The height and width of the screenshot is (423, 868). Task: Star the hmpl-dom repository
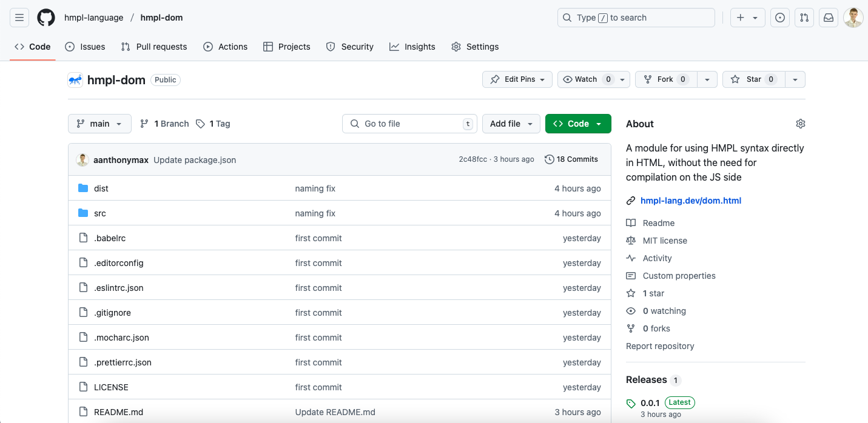(754, 79)
